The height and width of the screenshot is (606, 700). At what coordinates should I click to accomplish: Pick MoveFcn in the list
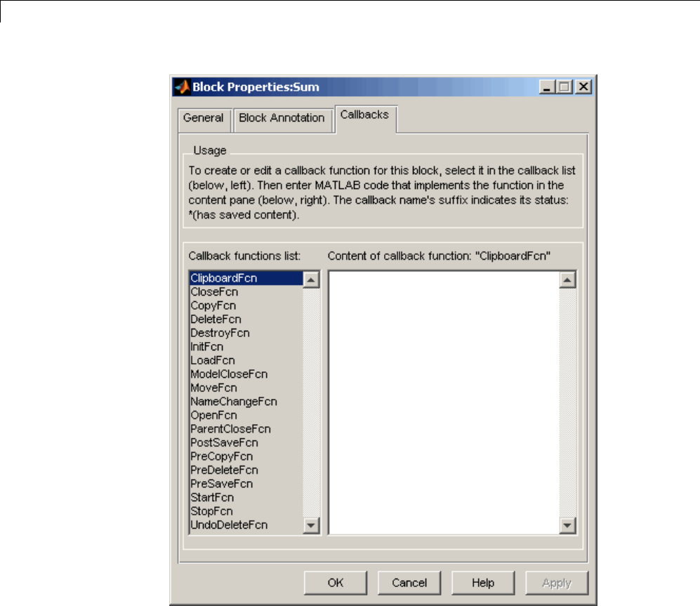(x=246, y=388)
